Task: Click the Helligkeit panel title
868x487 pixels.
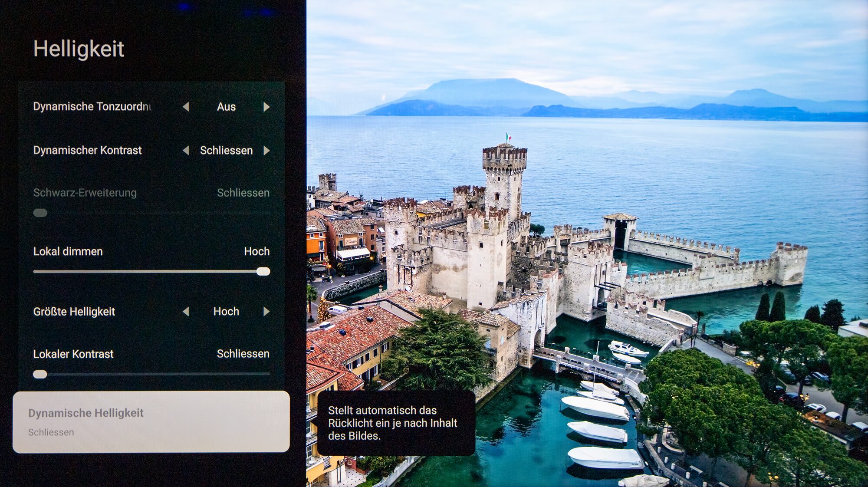Action: pyautogui.click(x=79, y=49)
